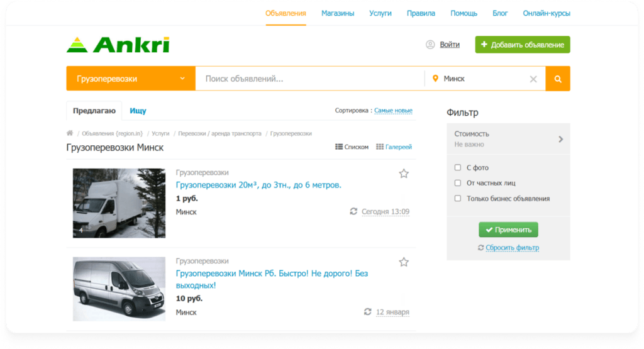The width and height of the screenshot is (644, 349).
Task: Open the Объявления nav tab
Action: click(286, 13)
